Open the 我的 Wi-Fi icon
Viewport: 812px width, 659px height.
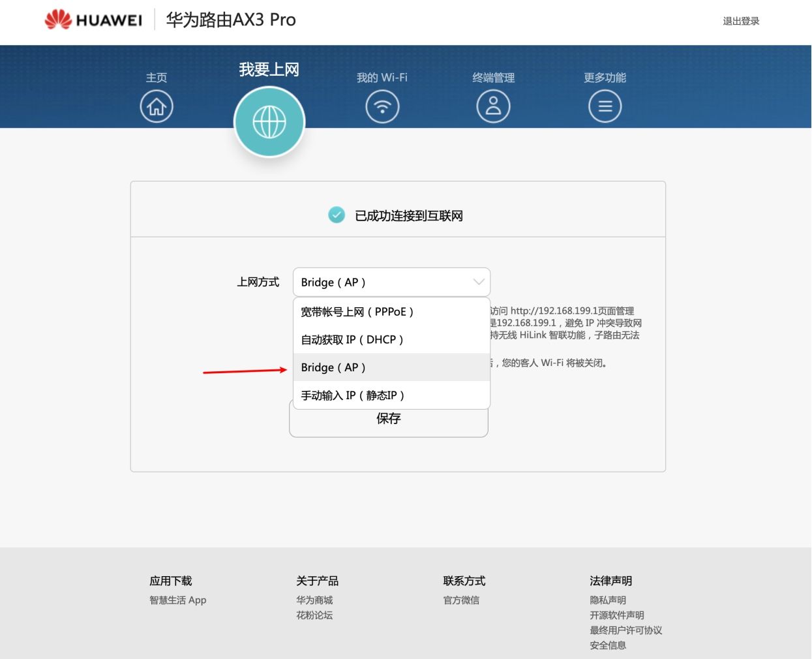pos(382,106)
